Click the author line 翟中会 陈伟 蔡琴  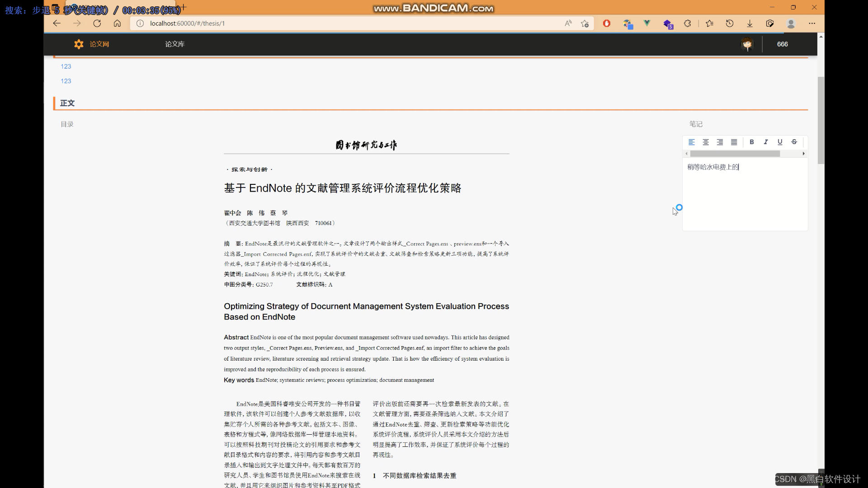(256, 213)
